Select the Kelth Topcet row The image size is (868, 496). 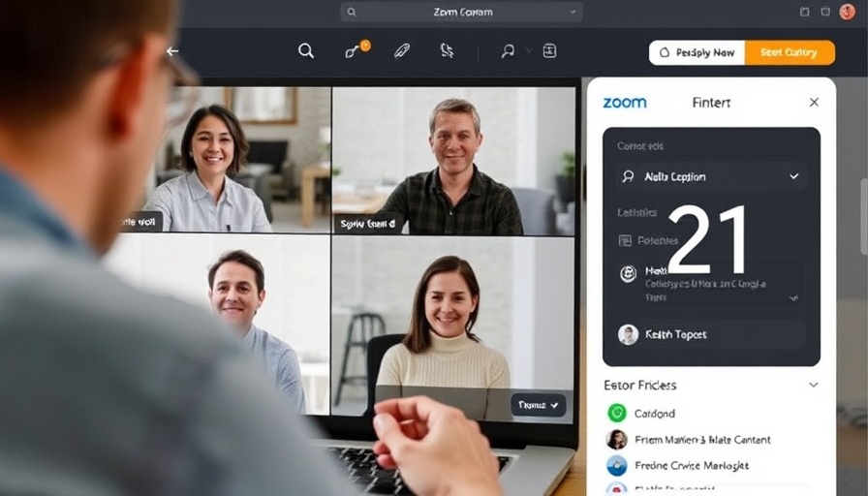711,334
